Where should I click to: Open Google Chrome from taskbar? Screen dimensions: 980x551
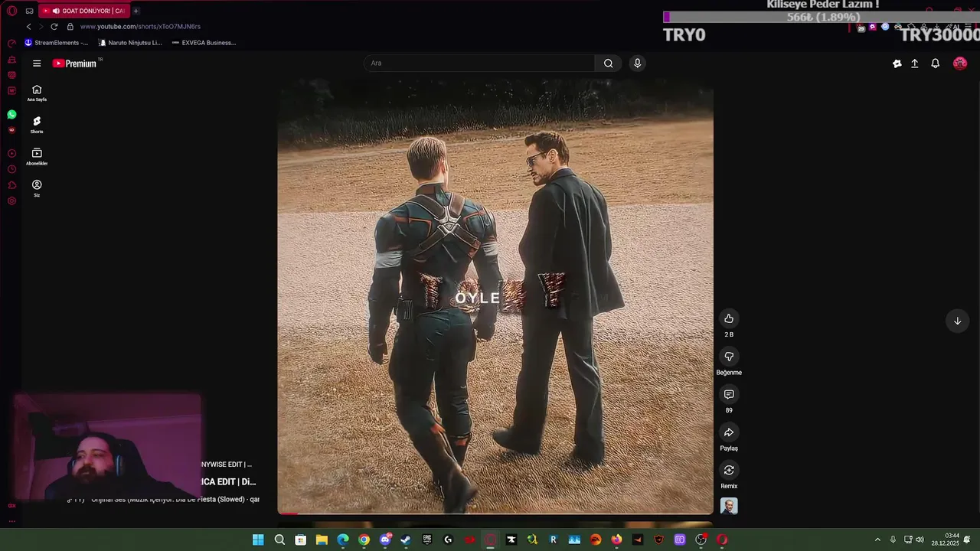click(x=364, y=540)
